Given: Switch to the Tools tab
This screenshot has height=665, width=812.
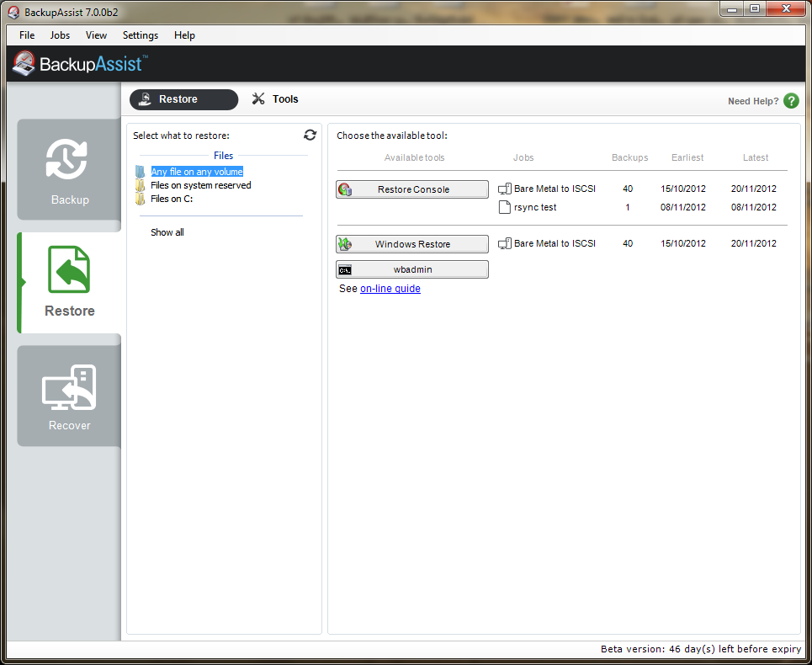Looking at the screenshot, I should [275, 99].
